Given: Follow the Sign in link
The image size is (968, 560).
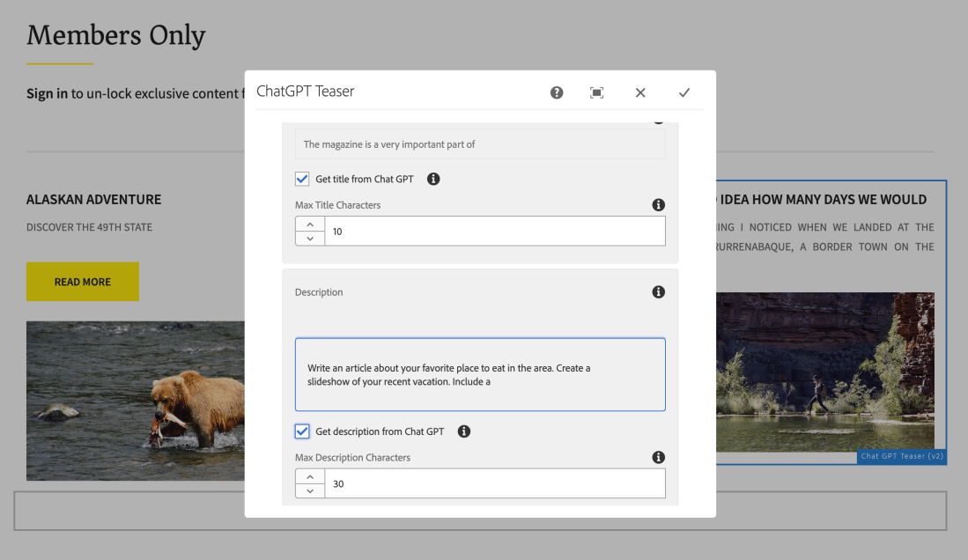Looking at the screenshot, I should (47, 93).
